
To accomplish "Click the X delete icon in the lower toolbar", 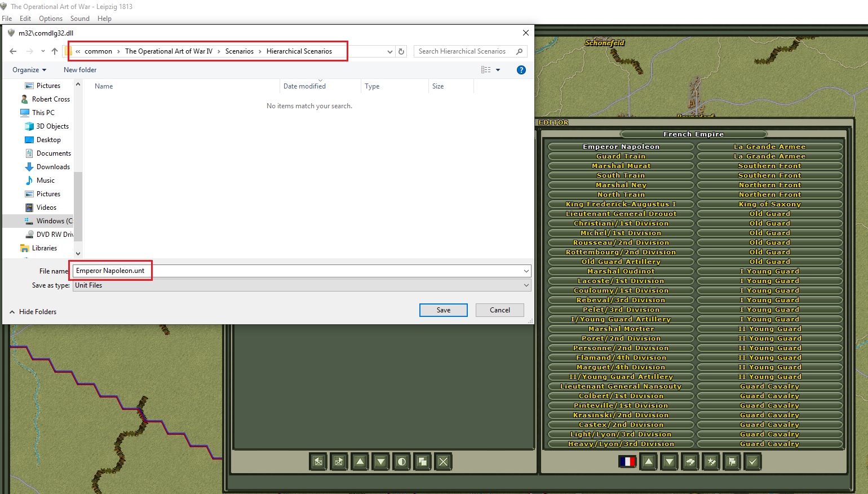I will tap(444, 462).
